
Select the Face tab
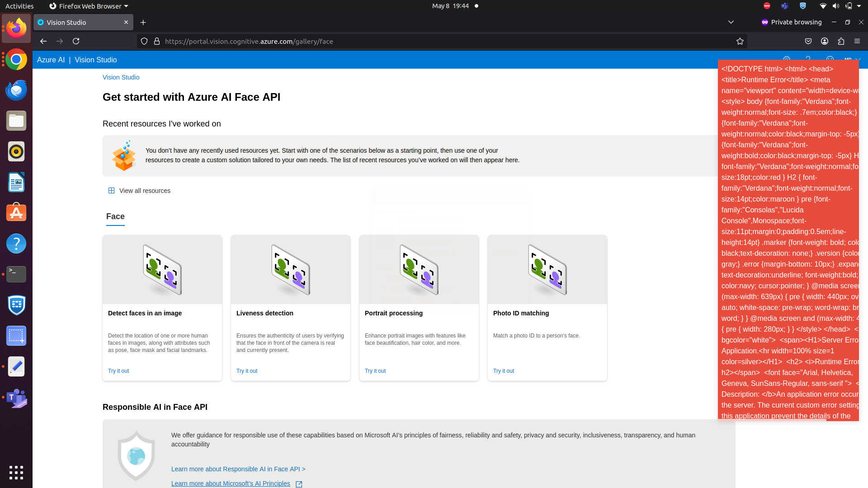pos(115,216)
